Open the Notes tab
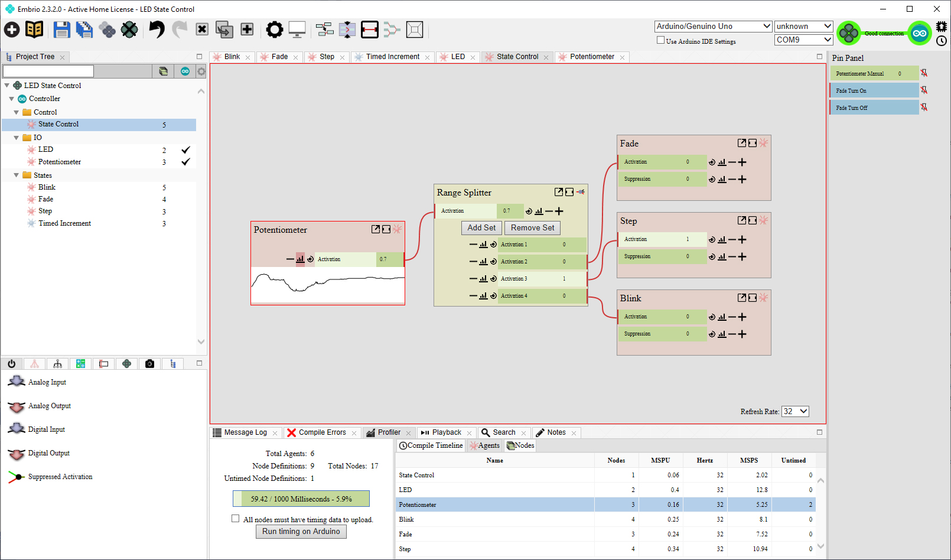 pyautogui.click(x=556, y=432)
